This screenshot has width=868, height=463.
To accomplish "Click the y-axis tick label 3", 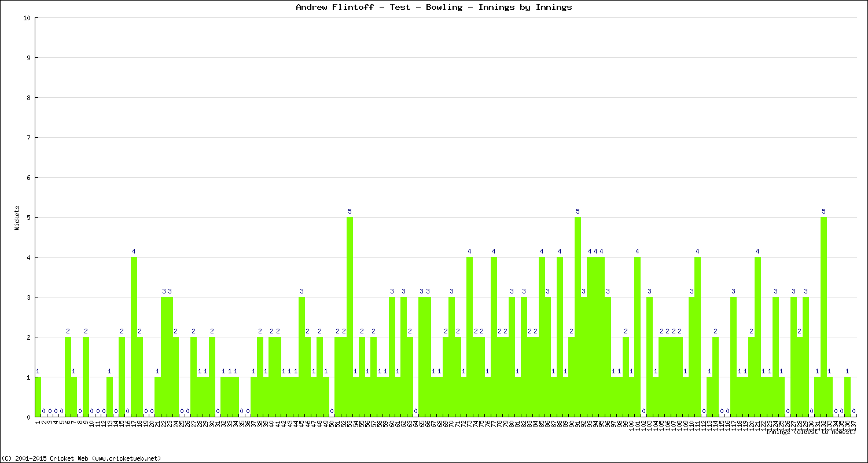I will 28,297.
